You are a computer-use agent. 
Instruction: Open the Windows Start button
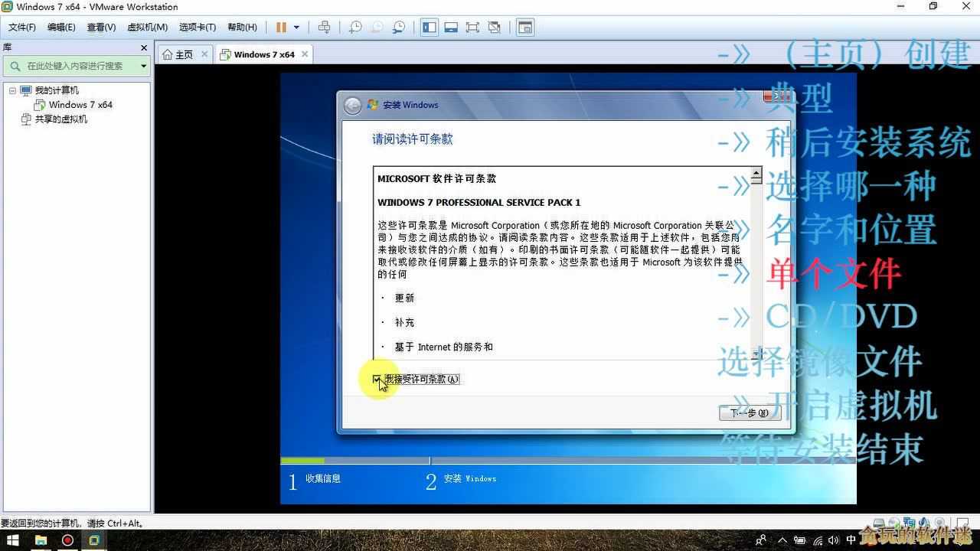pyautogui.click(x=13, y=540)
